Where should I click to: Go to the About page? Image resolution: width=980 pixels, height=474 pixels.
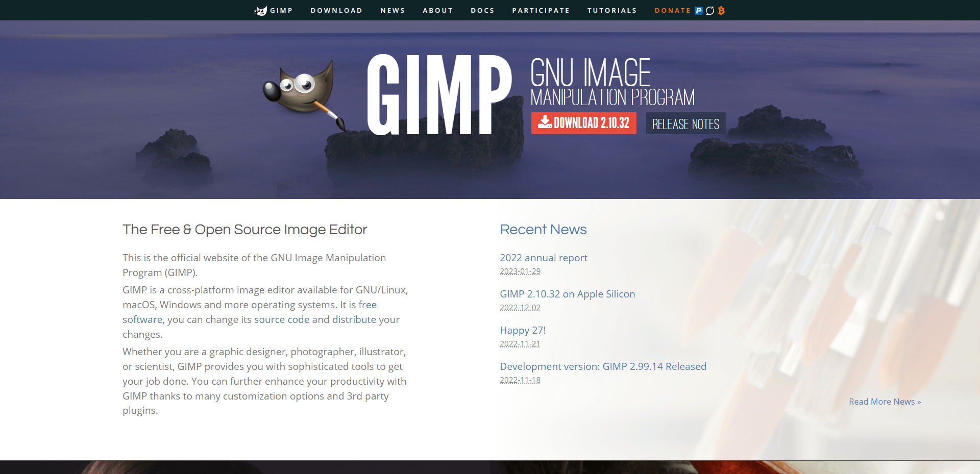[437, 11]
